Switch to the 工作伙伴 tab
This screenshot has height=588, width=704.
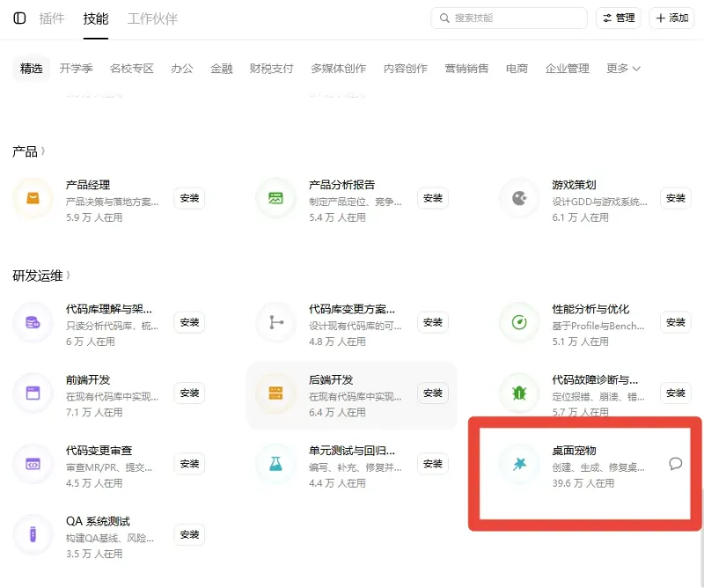(x=152, y=18)
